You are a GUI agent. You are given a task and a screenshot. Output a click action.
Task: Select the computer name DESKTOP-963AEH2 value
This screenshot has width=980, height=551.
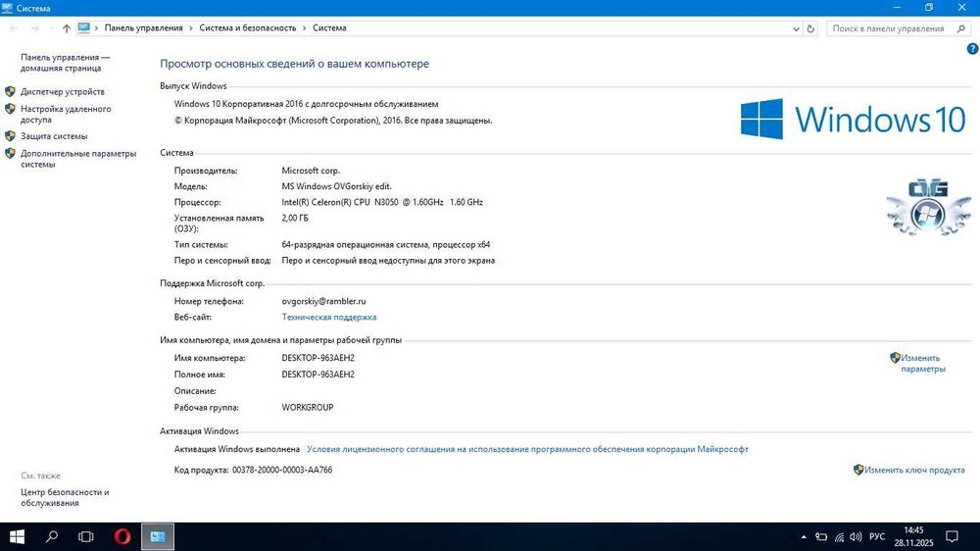(318, 358)
